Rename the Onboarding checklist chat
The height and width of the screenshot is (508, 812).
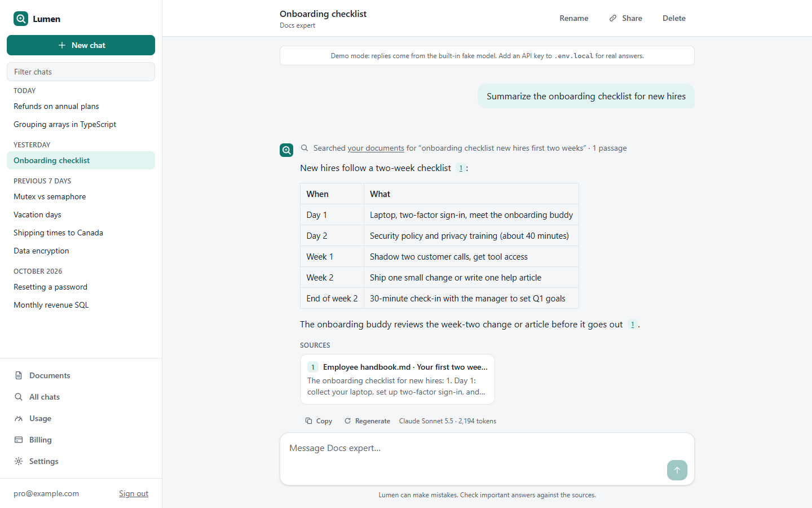point(574,18)
